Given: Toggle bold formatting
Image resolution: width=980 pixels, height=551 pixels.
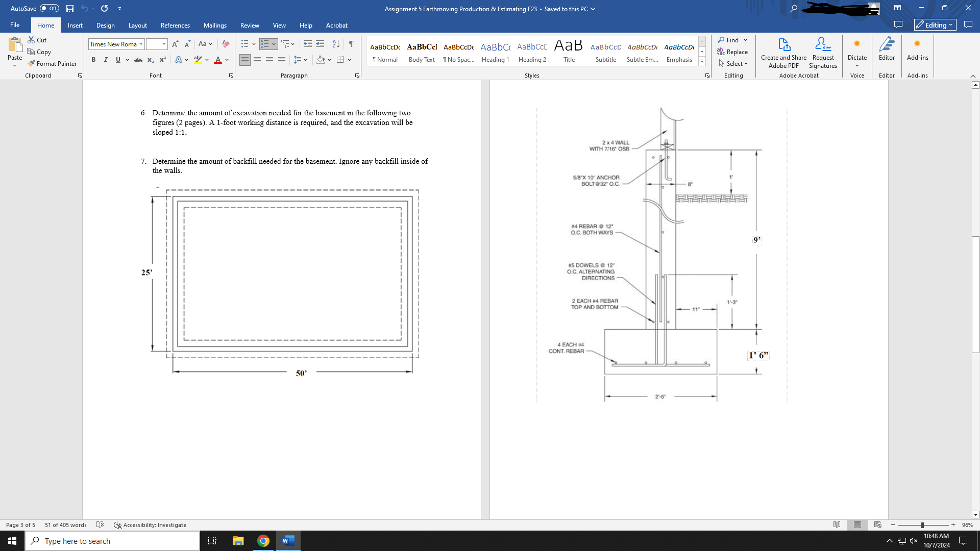Looking at the screenshot, I should [x=93, y=60].
